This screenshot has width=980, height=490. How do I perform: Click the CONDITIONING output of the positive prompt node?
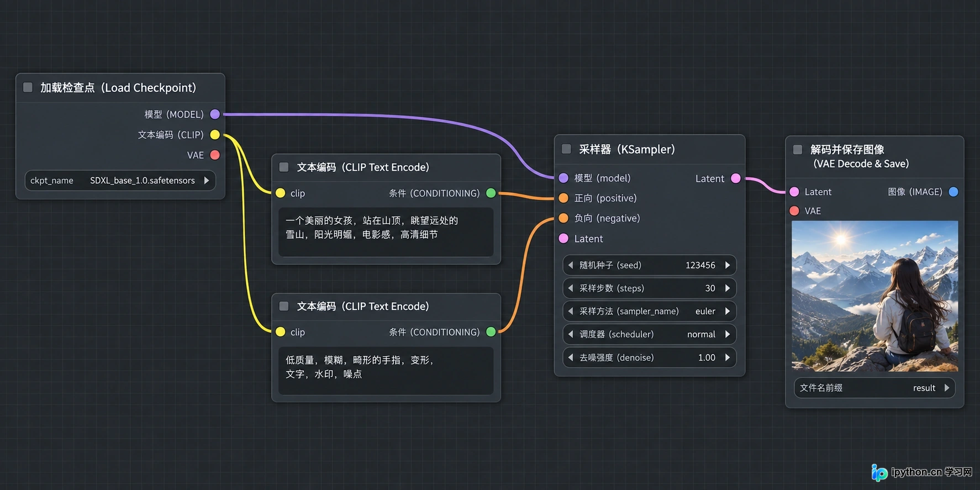coord(491,193)
